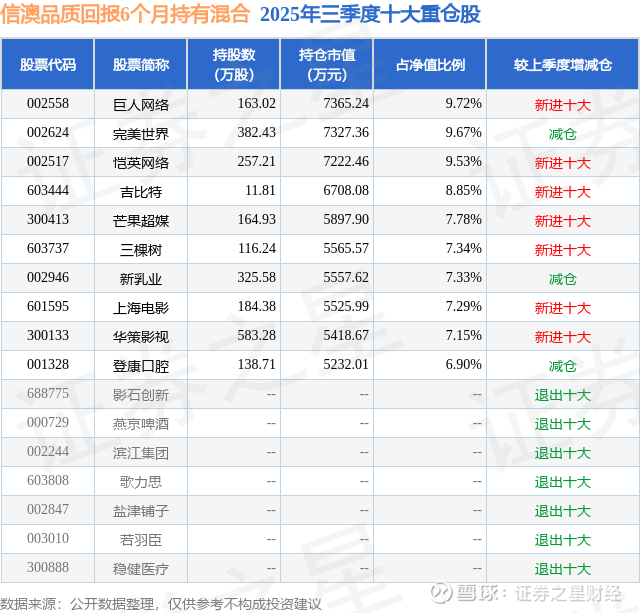
Task: Select stock code 688775
Action: coord(48,393)
